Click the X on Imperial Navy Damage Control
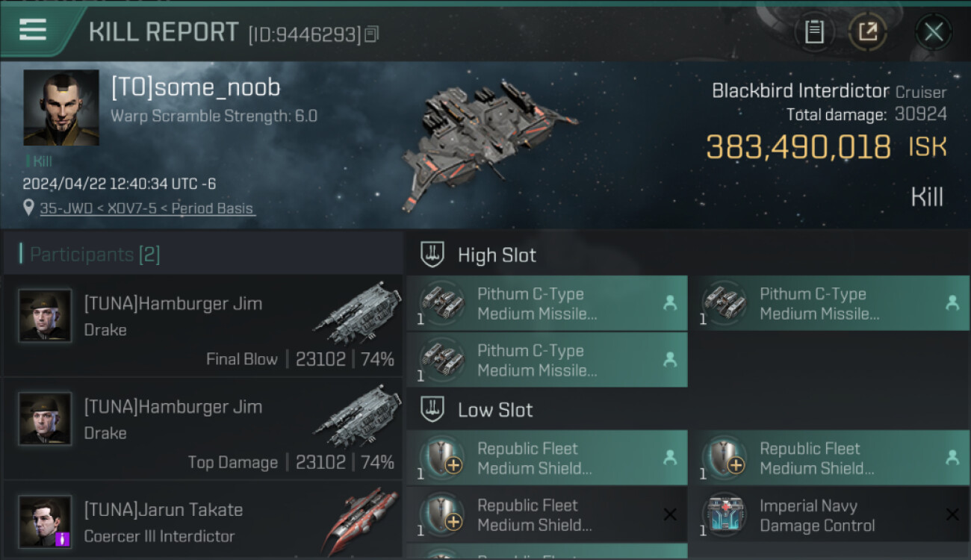The image size is (971, 560). tap(952, 514)
